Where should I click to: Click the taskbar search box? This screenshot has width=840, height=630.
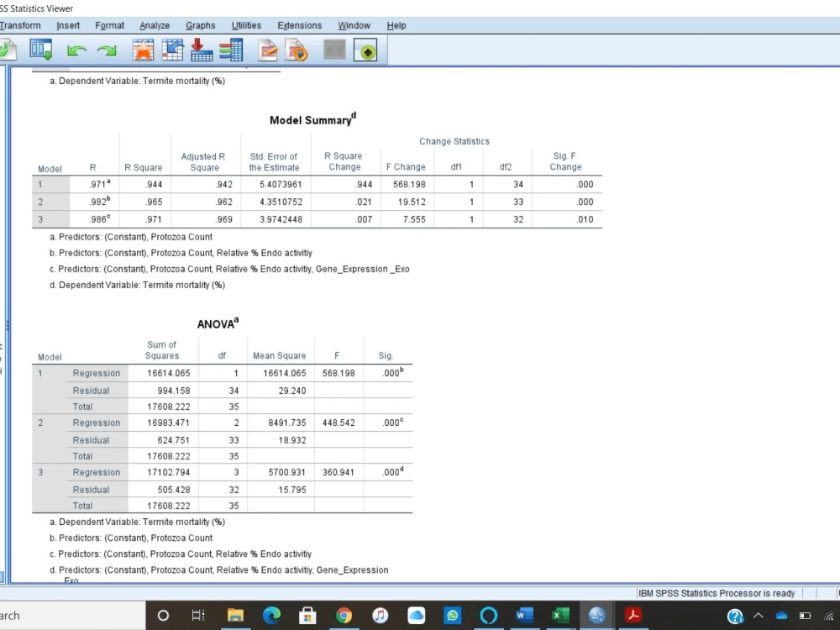coord(72,616)
